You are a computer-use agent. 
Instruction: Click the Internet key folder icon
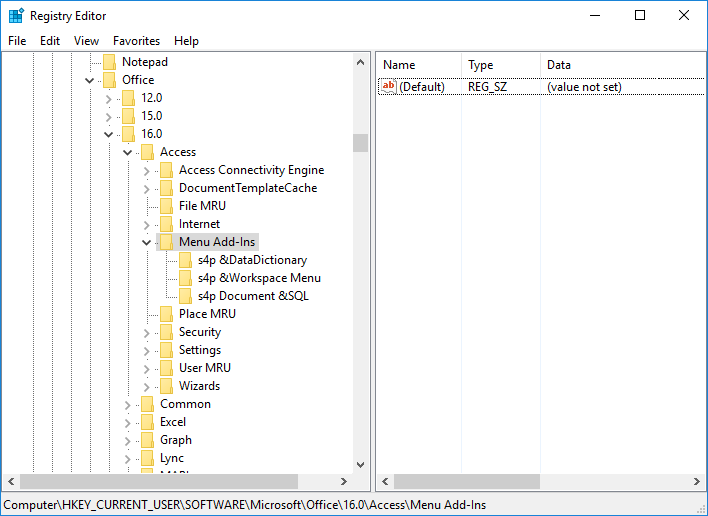166,224
